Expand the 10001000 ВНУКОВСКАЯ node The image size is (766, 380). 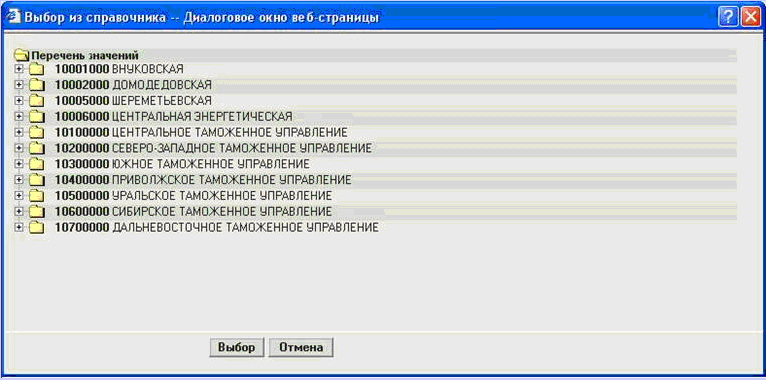pos(19,69)
